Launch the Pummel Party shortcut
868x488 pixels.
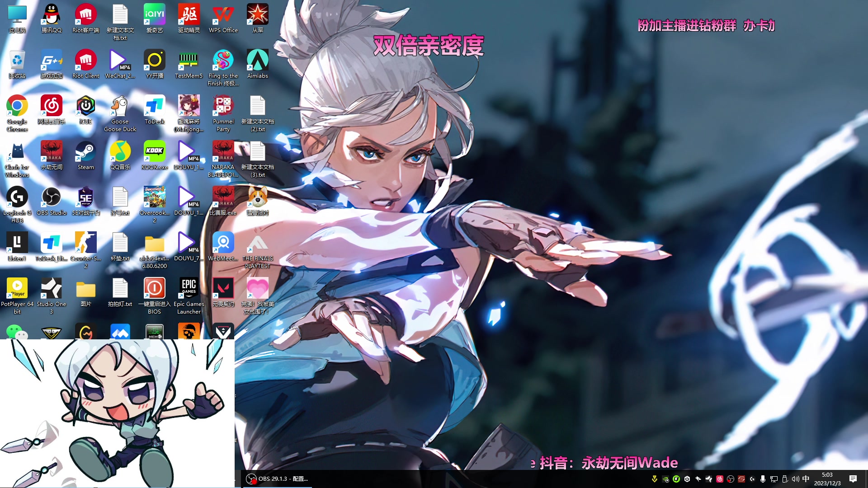coord(223,113)
